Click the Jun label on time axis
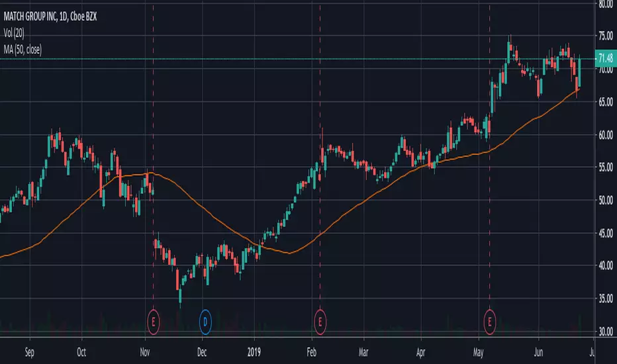617x364 pixels. (x=538, y=352)
